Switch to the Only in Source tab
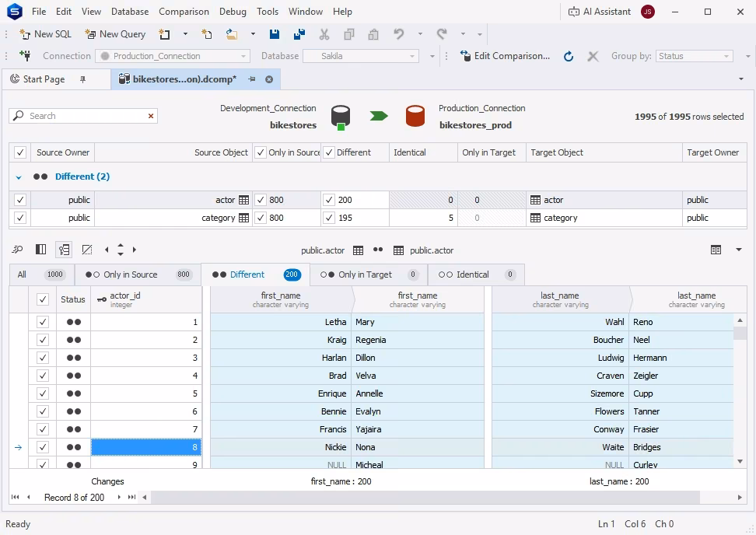Viewport: 756px width, 535px height. pos(138,274)
